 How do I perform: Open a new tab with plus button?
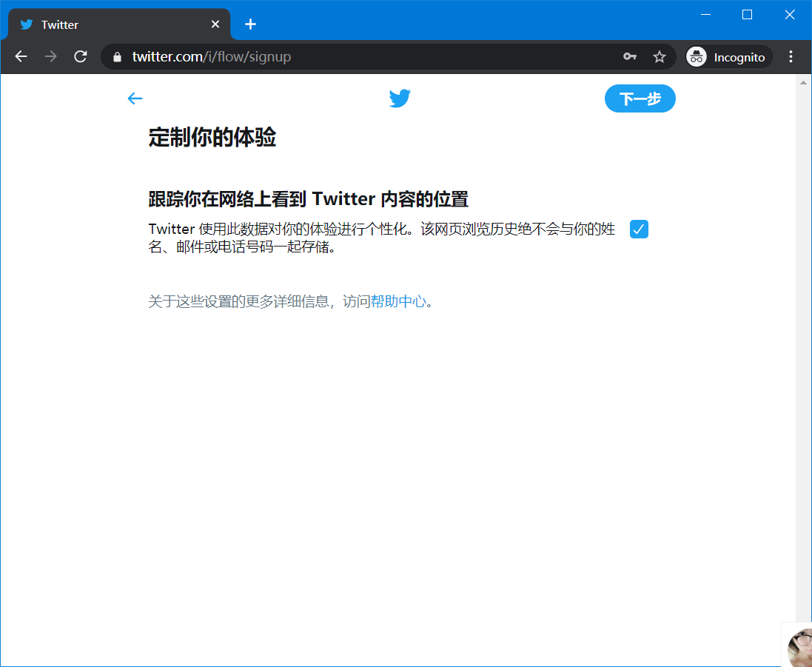point(251,24)
